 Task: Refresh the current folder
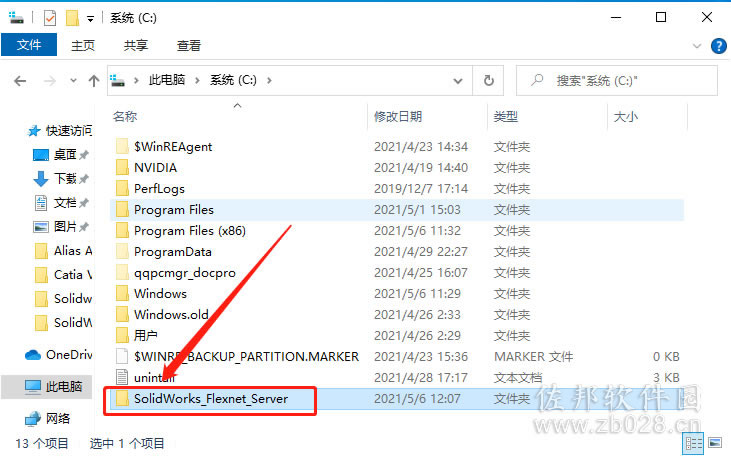pyautogui.click(x=488, y=81)
